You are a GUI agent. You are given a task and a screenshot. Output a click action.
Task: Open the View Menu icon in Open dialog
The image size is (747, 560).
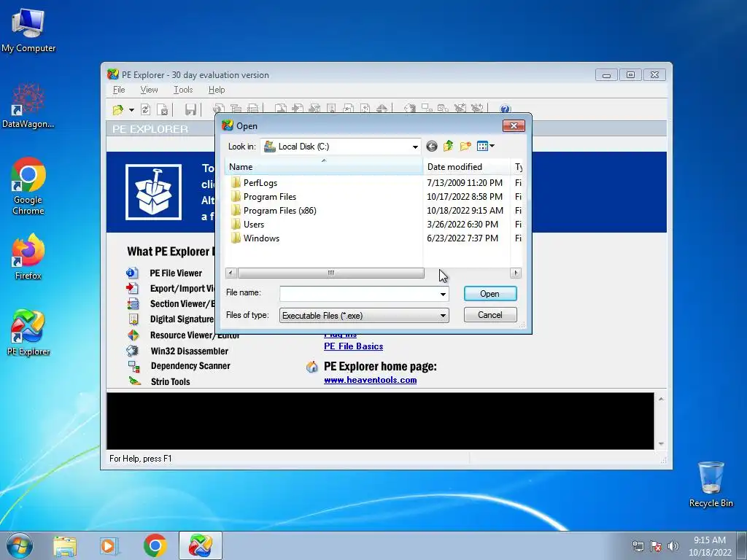(485, 146)
